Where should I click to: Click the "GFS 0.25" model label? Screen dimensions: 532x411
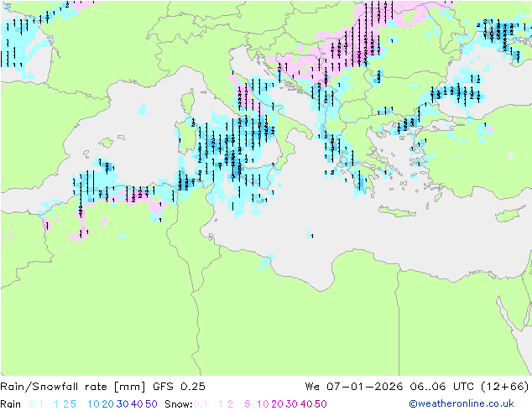(179, 387)
